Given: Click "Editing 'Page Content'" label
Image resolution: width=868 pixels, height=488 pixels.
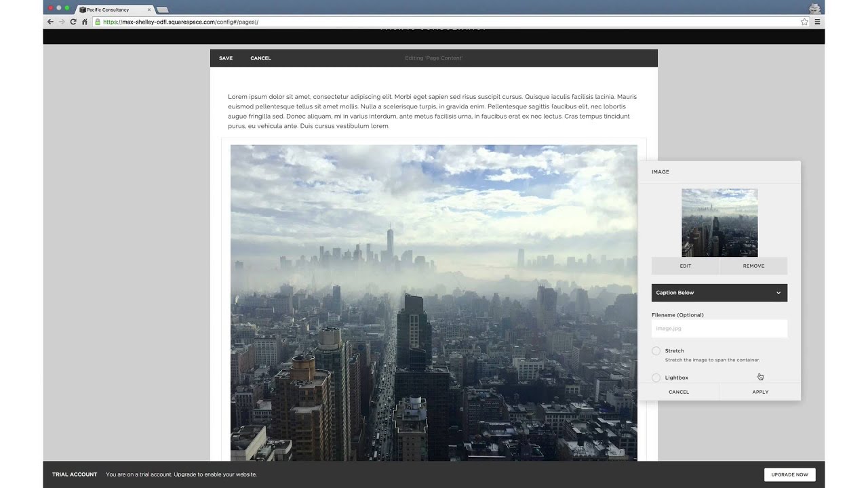Looking at the screenshot, I should coord(434,58).
